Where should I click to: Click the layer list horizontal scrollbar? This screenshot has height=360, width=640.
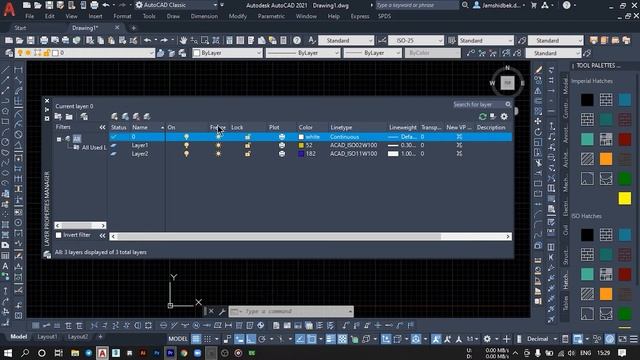point(311,237)
